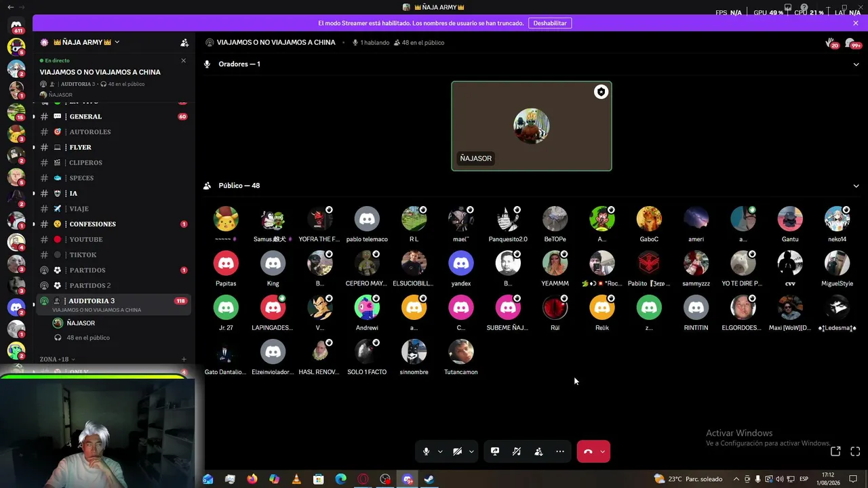This screenshot has height=488, width=868.
Task: Join the PARTIDOS stage channel
Action: (x=113, y=270)
